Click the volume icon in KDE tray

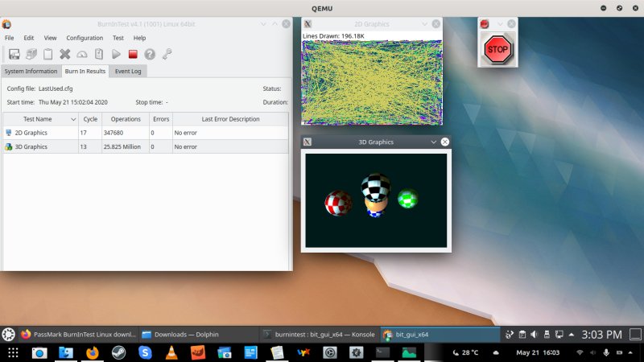click(534, 335)
